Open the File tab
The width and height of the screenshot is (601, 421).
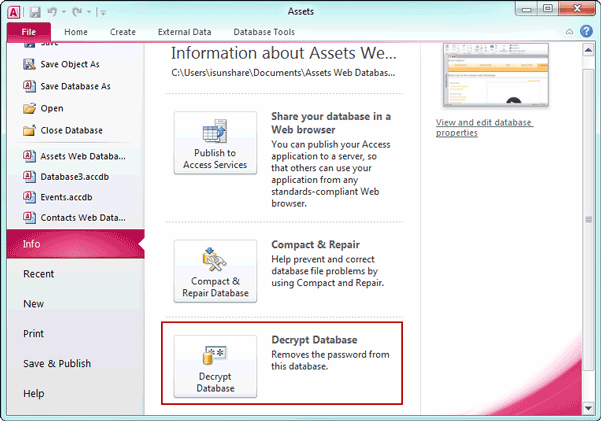click(x=29, y=32)
